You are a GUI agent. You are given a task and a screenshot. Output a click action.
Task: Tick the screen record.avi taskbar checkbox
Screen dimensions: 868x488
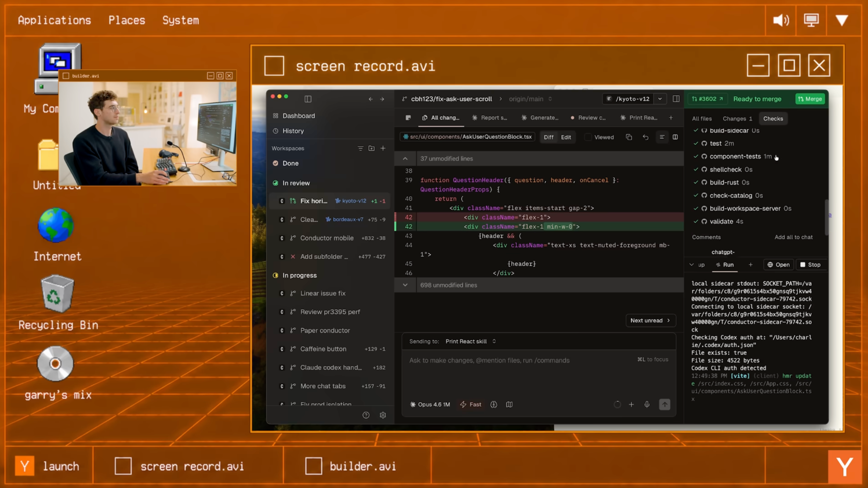[123, 466]
